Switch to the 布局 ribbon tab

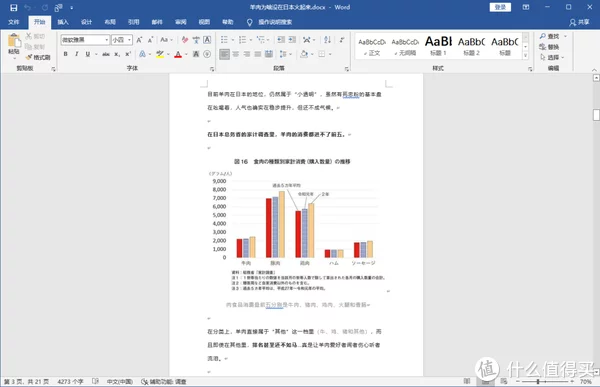tap(110, 22)
